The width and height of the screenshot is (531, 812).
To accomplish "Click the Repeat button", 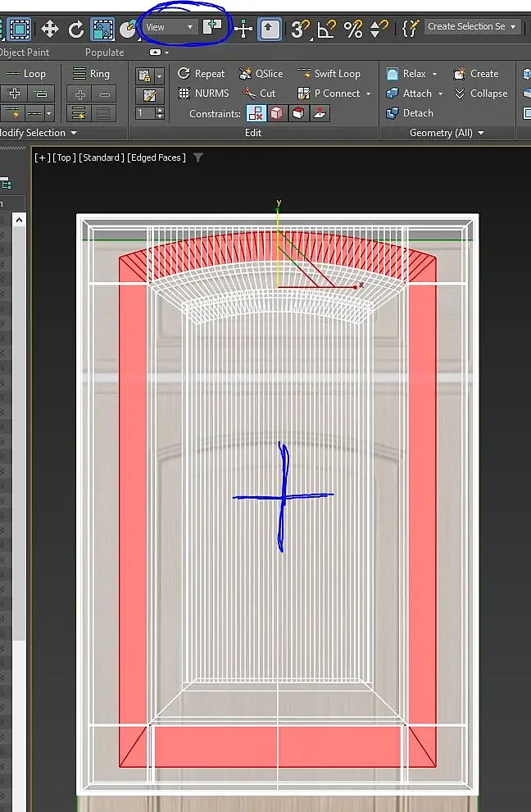I will pyautogui.click(x=202, y=74).
